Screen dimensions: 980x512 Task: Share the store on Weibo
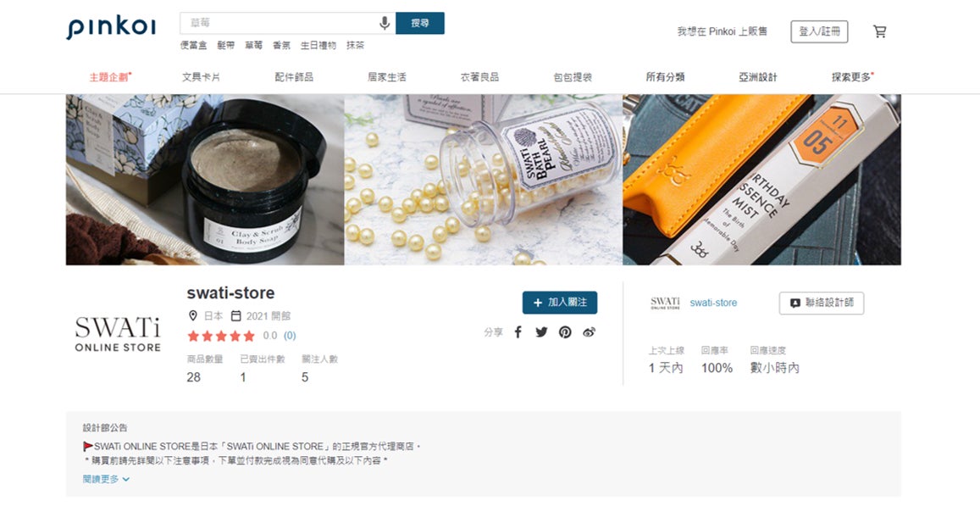pyautogui.click(x=589, y=332)
